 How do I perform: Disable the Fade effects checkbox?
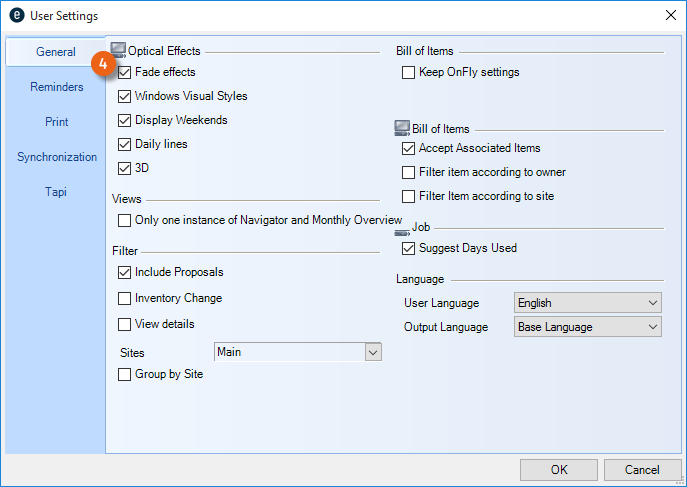(125, 72)
